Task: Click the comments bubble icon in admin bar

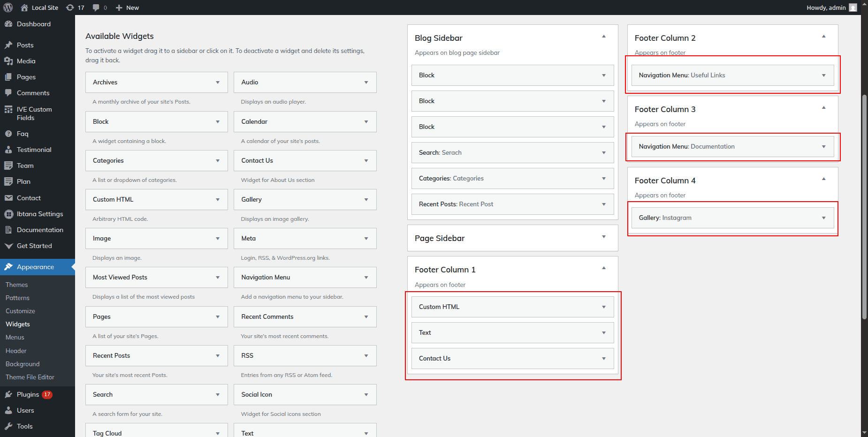Action: [96, 8]
